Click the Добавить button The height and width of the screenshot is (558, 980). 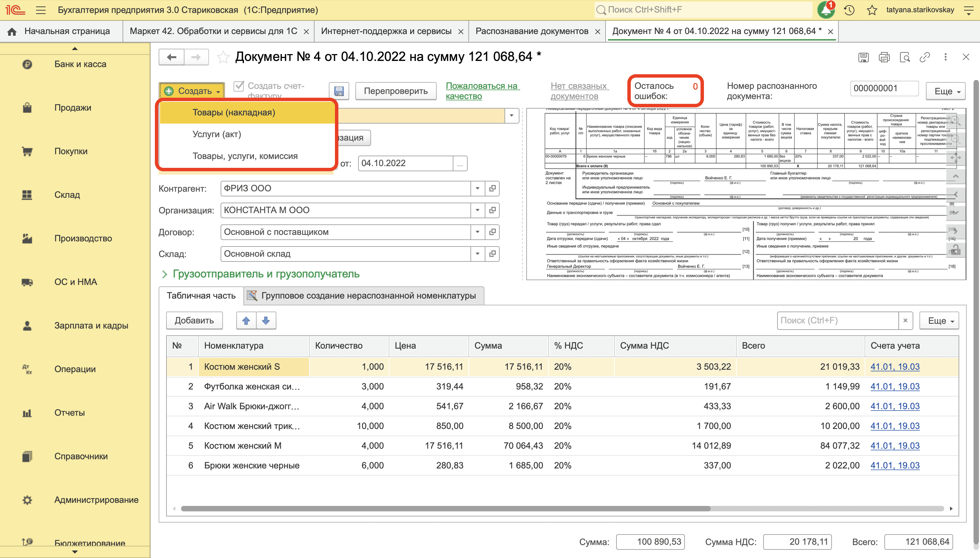194,320
